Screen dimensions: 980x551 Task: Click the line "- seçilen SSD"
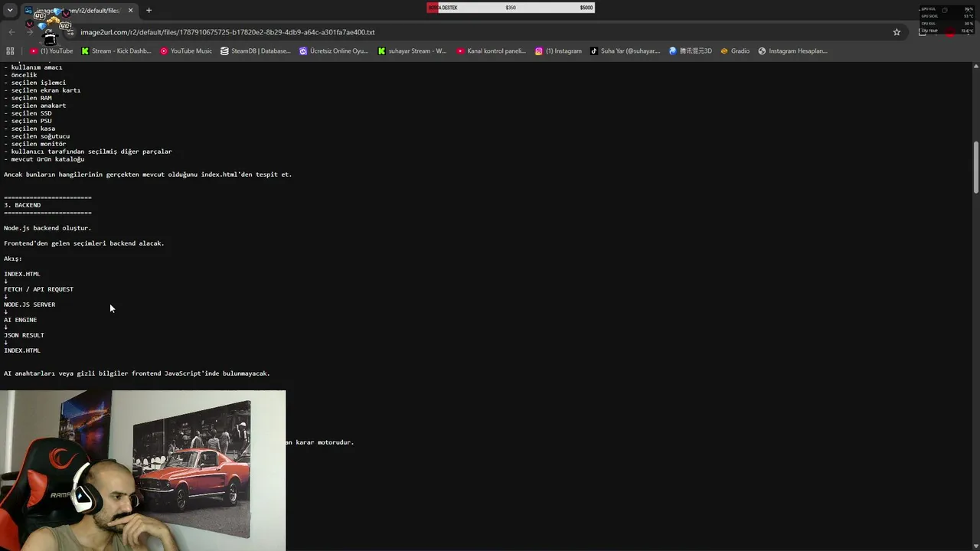pyautogui.click(x=28, y=113)
